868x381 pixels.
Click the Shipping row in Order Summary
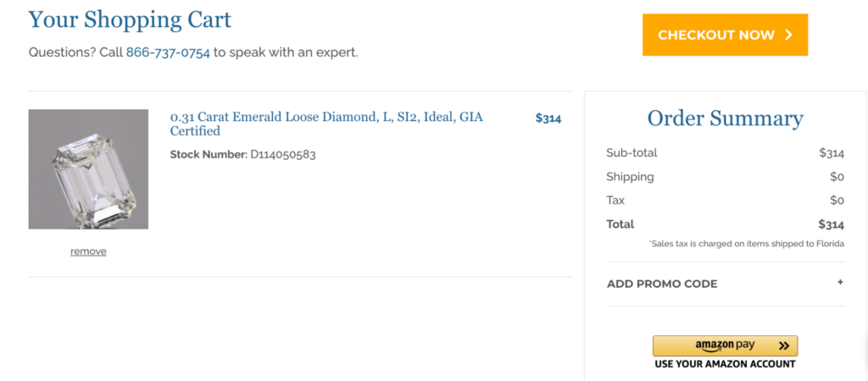click(726, 177)
